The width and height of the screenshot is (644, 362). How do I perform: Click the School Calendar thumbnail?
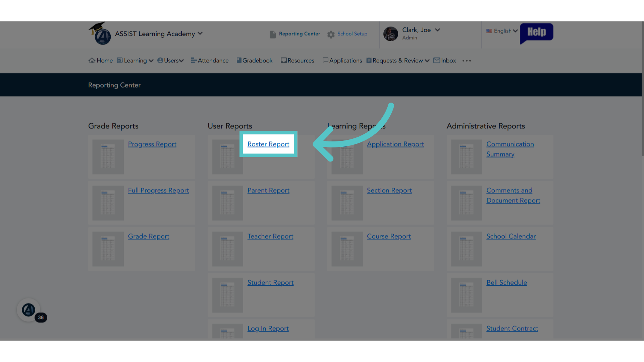click(467, 249)
